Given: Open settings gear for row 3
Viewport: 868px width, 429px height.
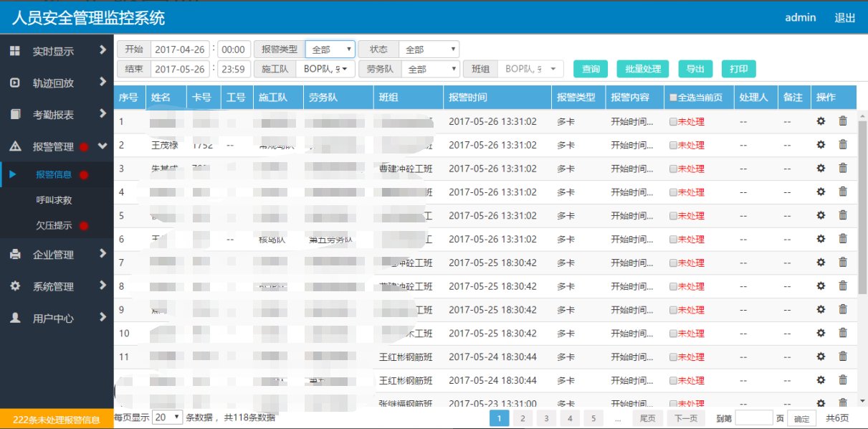Looking at the screenshot, I should 821,169.
